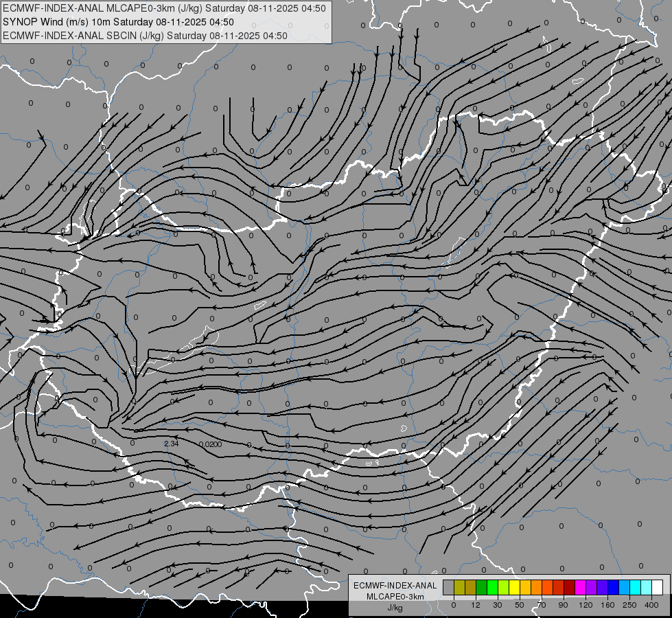Viewport: 672px width, 618px height.
Task: Click the 'SYNOP Wind (m/s) 10m' header line
Action: click(x=118, y=22)
